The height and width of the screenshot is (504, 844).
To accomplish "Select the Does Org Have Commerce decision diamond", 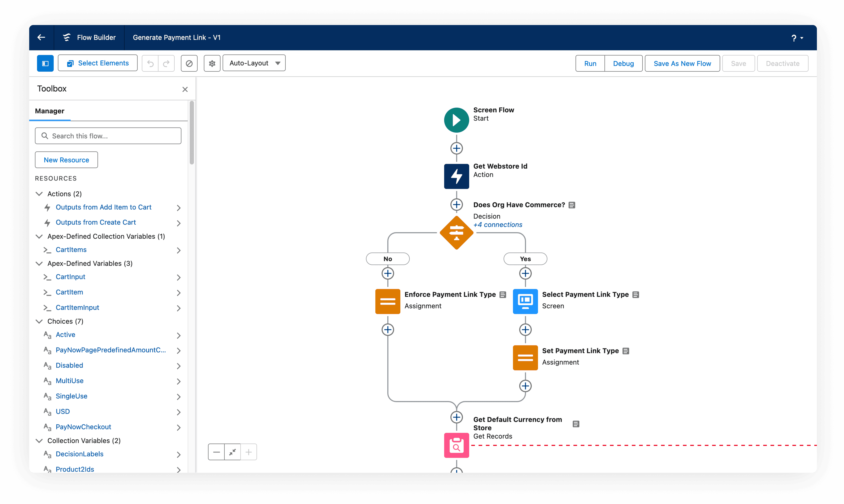I will tap(456, 233).
